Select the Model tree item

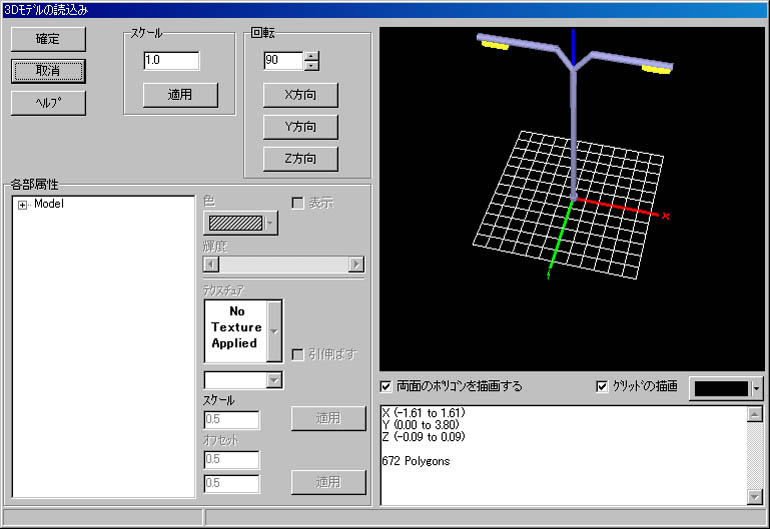tap(49, 204)
